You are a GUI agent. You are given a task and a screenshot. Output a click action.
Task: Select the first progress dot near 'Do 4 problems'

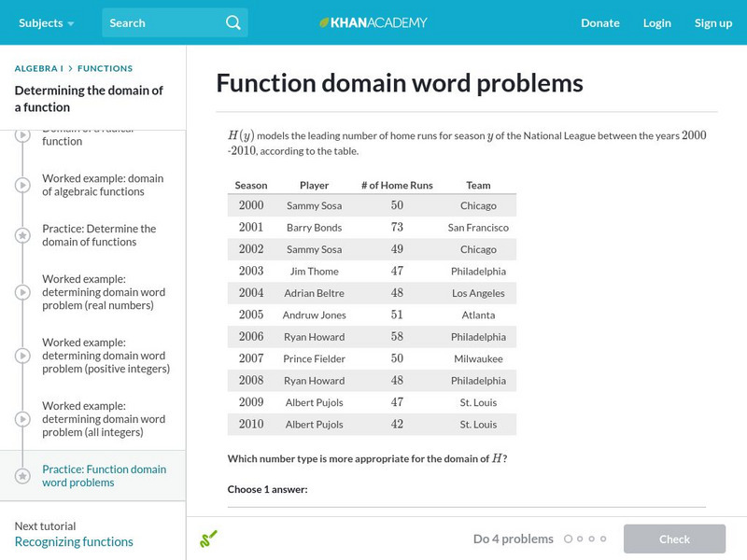pyautogui.click(x=569, y=539)
